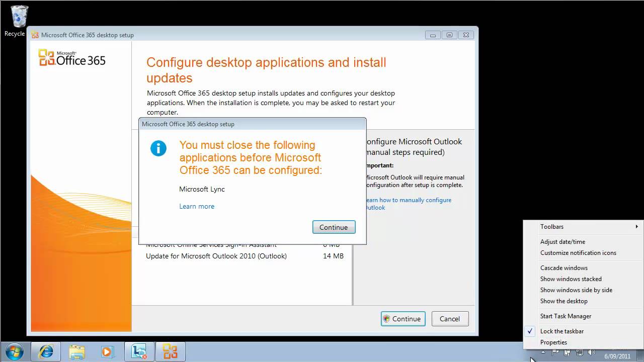Image resolution: width=644 pixels, height=362 pixels.
Task: Choose Cascade windows
Action: coord(583,268)
